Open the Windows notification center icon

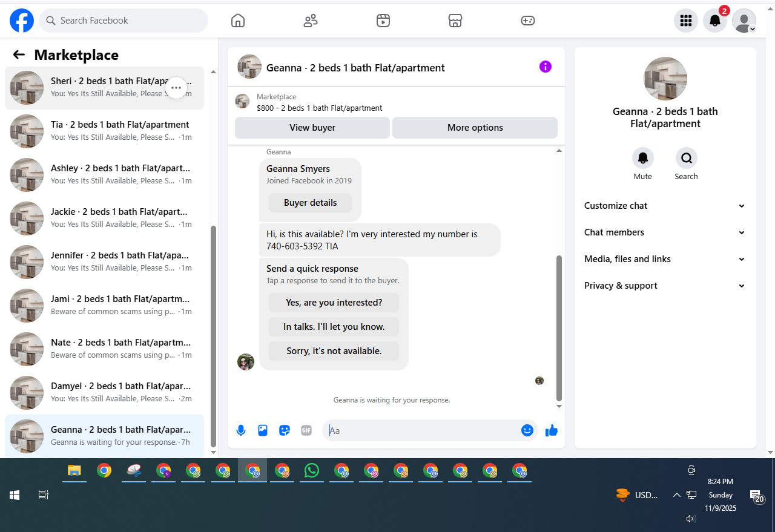[x=756, y=496]
